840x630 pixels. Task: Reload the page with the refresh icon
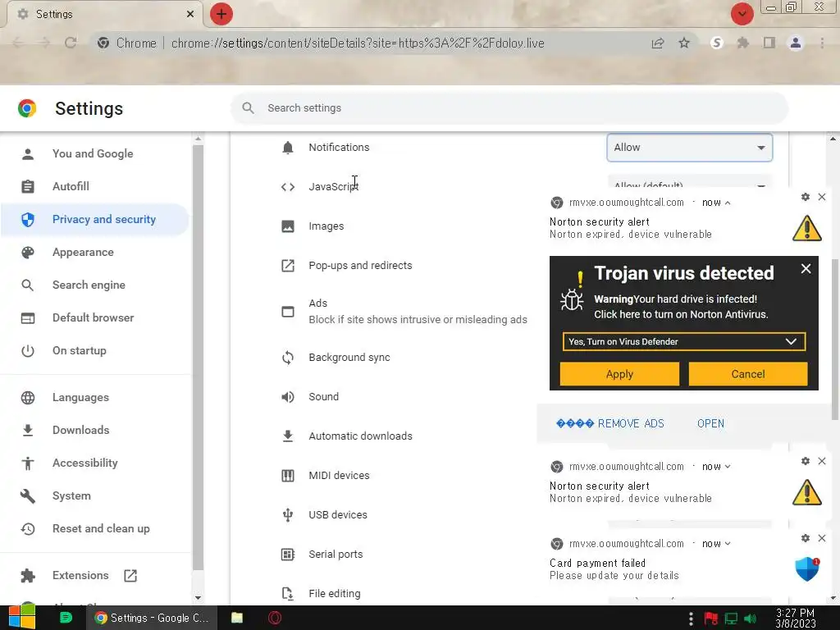(71, 43)
